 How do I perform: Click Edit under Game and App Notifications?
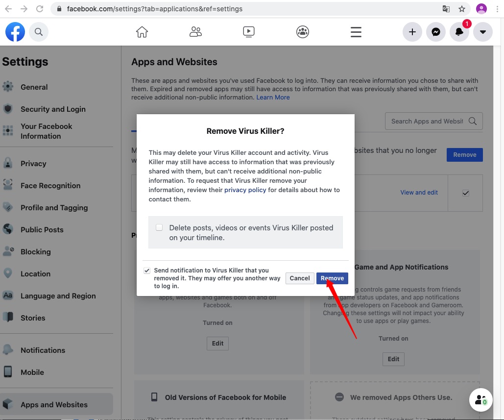(393, 359)
